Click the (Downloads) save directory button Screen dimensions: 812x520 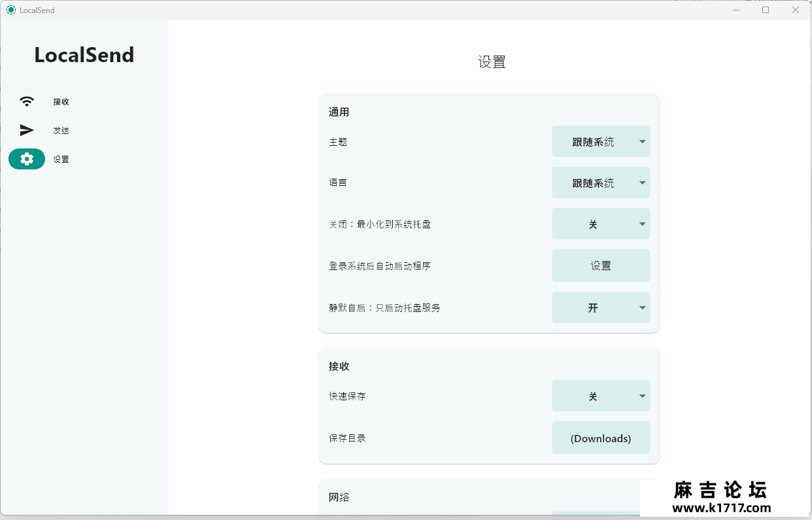601,438
